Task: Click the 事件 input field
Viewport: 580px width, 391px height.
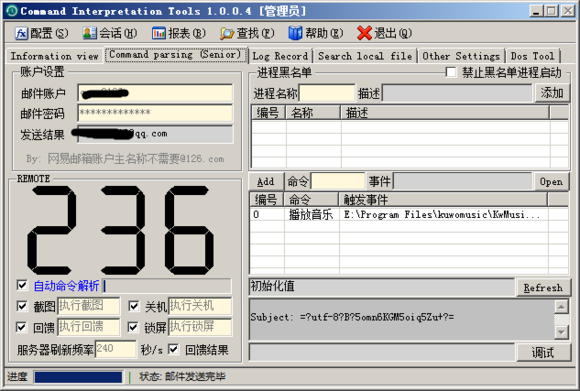Action: click(x=462, y=181)
